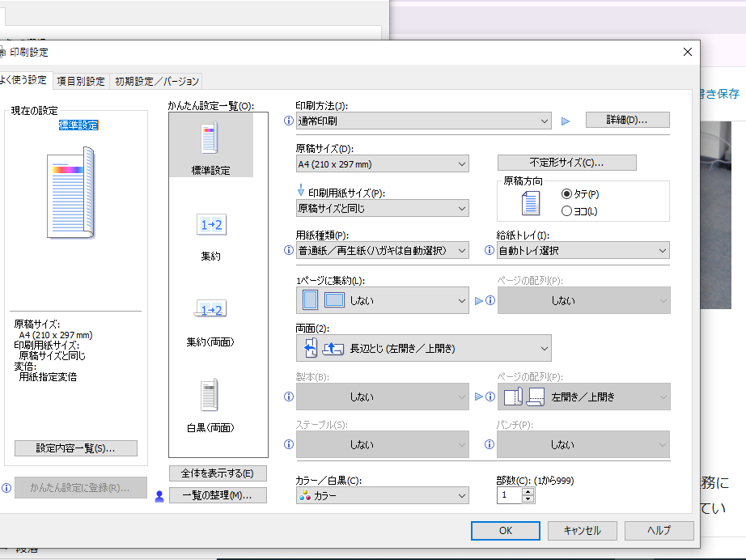Open the カラー／白黒 dropdown

(x=382, y=495)
